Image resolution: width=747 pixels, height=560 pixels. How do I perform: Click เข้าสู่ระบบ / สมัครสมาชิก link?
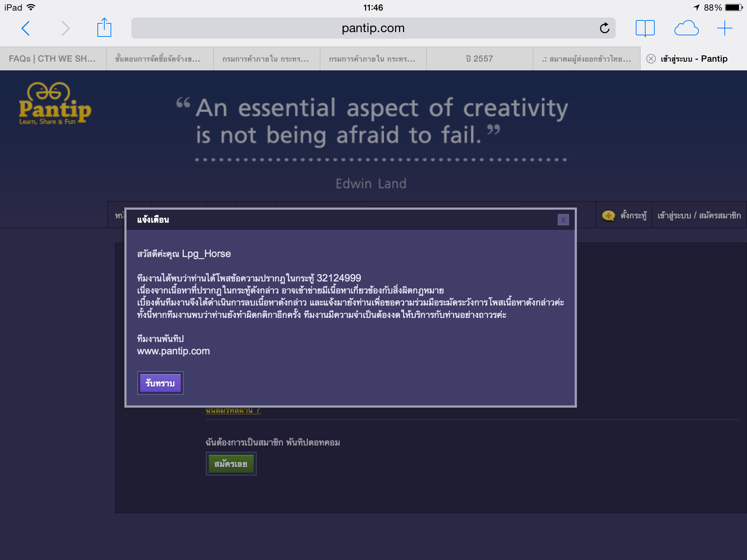(x=699, y=215)
